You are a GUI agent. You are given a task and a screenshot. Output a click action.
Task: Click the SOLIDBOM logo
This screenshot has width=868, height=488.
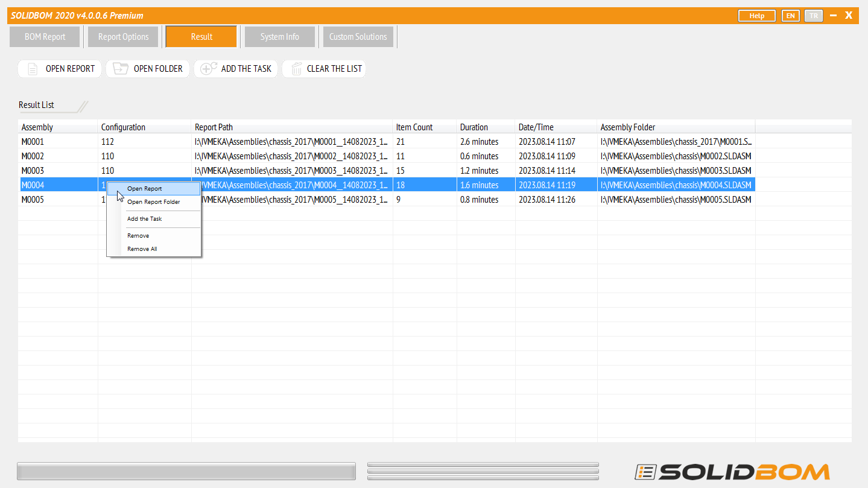[732, 472]
